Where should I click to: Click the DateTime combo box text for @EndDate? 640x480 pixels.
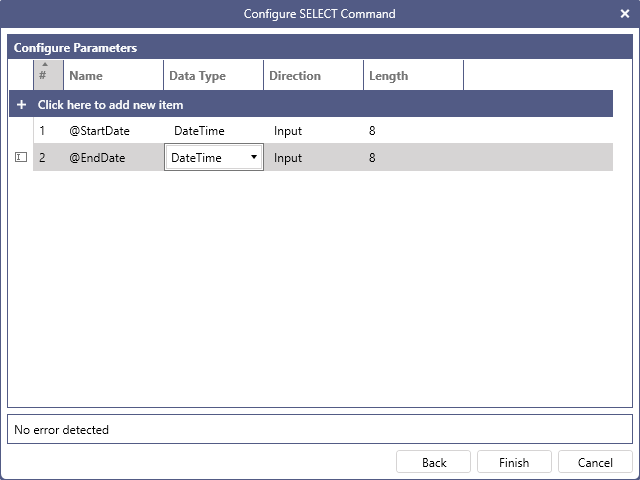(196, 158)
